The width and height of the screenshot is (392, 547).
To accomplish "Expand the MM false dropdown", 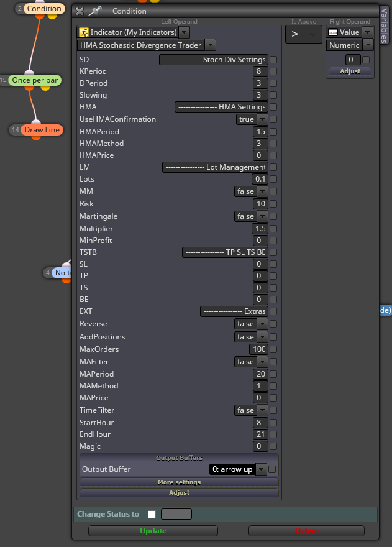I will tap(262, 191).
